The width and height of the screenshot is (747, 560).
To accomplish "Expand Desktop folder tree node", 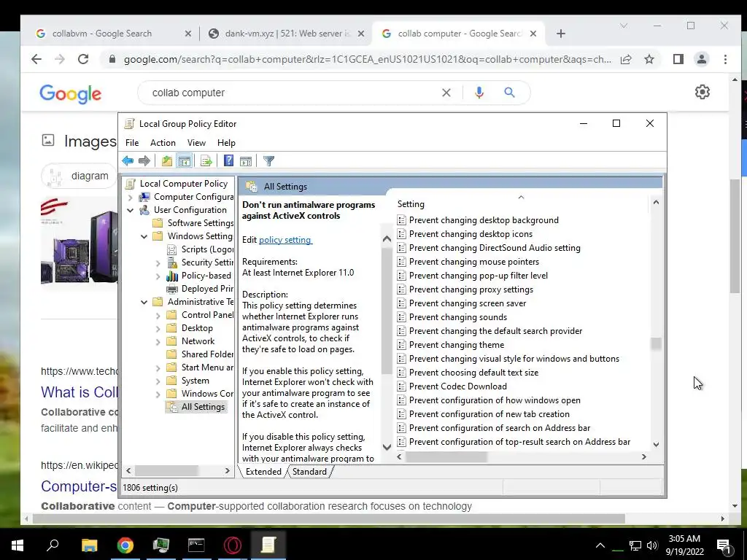I will pyautogui.click(x=158, y=329).
